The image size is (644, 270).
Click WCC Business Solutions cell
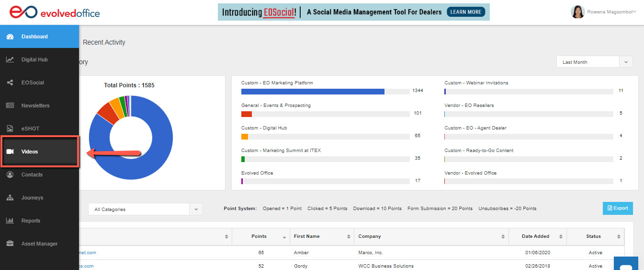(386, 266)
